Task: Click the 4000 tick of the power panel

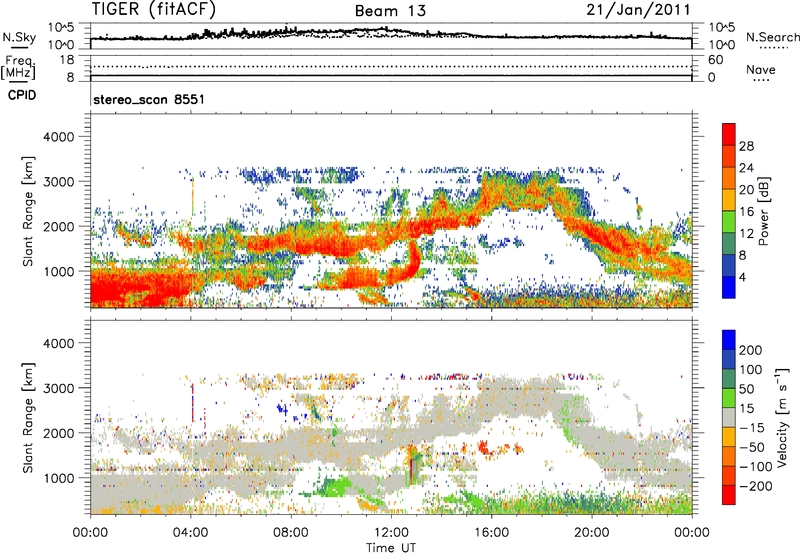Action: point(58,137)
